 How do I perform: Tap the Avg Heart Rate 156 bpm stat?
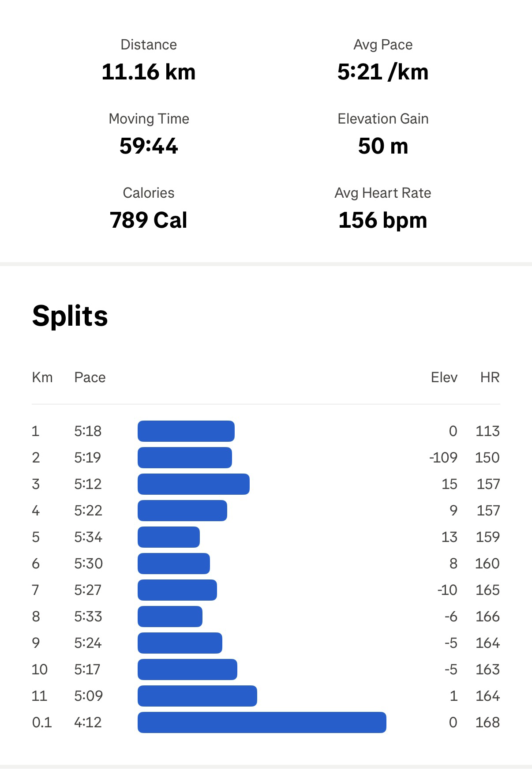(383, 220)
